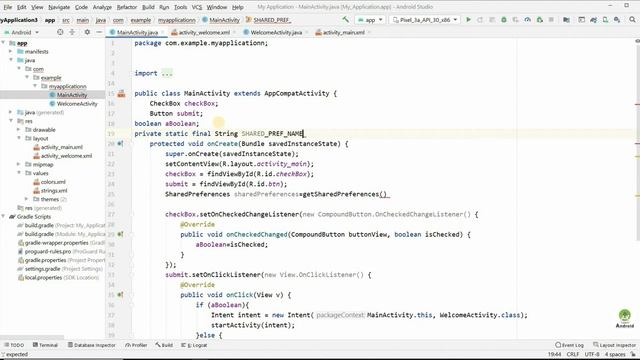Click the Stop square icon in toolbar

[x=551, y=20]
